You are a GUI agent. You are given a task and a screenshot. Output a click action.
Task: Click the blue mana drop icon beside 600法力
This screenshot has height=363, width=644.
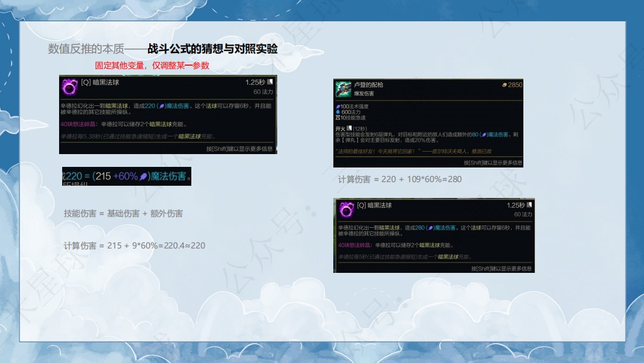click(x=338, y=112)
